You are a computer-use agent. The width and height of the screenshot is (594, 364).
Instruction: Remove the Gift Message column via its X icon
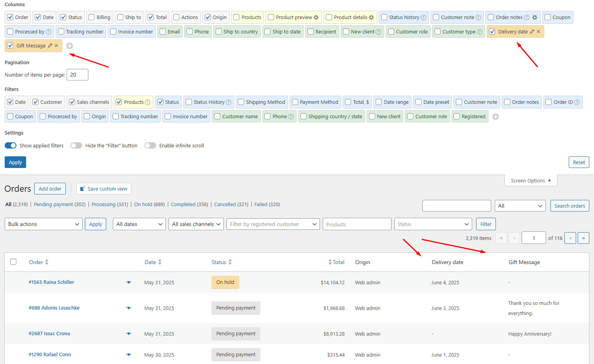56,45
